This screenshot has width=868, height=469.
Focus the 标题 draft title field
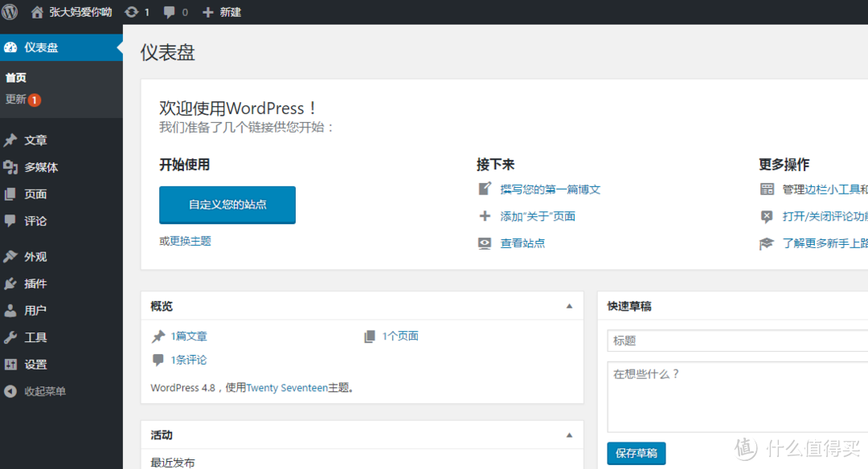[737, 341]
